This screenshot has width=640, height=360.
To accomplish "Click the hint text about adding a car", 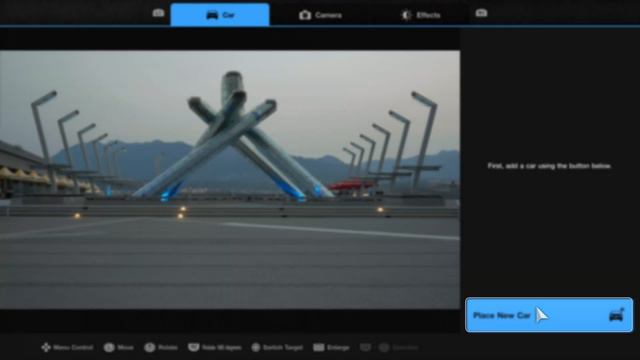I will 549,166.
